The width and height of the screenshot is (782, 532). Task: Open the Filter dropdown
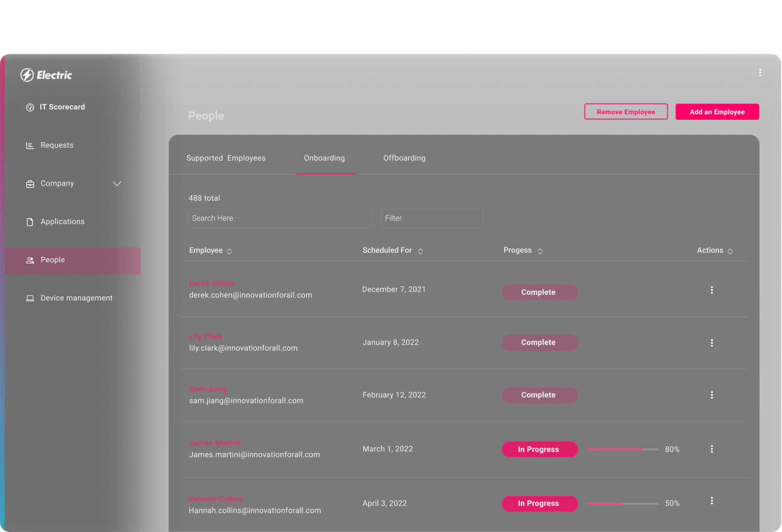pyautogui.click(x=432, y=218)
